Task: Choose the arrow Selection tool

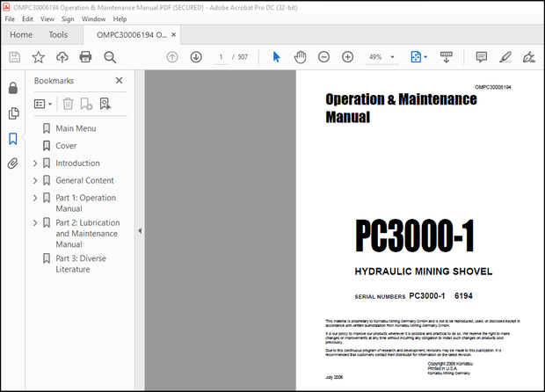Action: coord(276,57)
